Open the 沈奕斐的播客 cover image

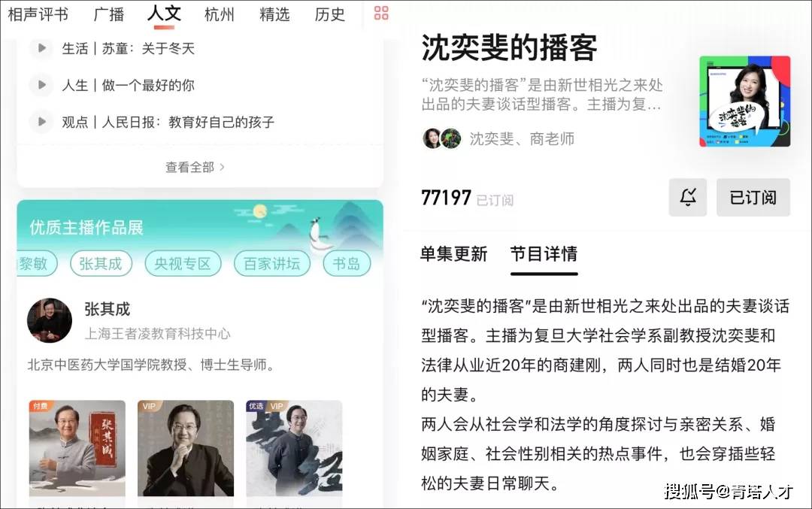[744, 101]
